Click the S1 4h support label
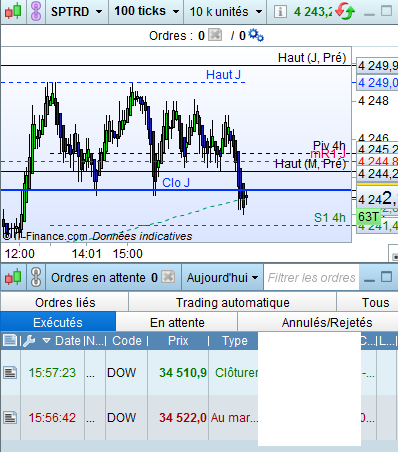398x452 pixels. pyautogui.click(x=330, y=218)
